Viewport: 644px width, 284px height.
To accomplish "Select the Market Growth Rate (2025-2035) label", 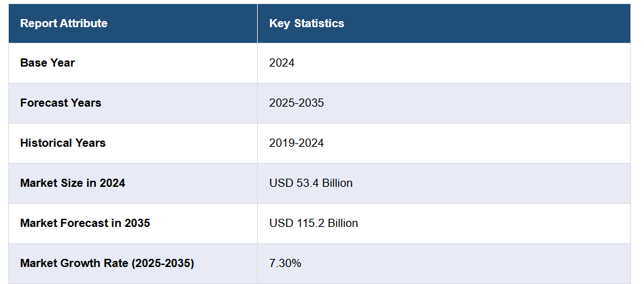I will pos(107,263).
